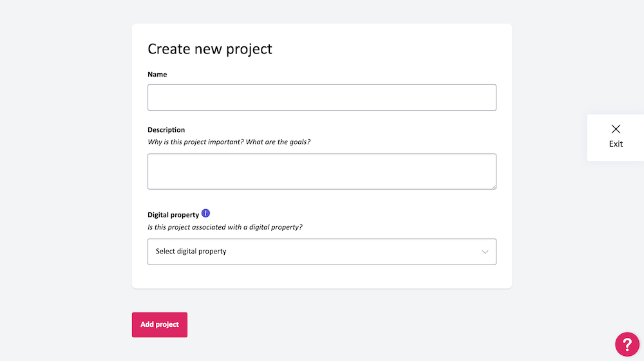This screenshot has height=361, width=644.
Task: Click the Add project button
Action: tap(159, 324)
